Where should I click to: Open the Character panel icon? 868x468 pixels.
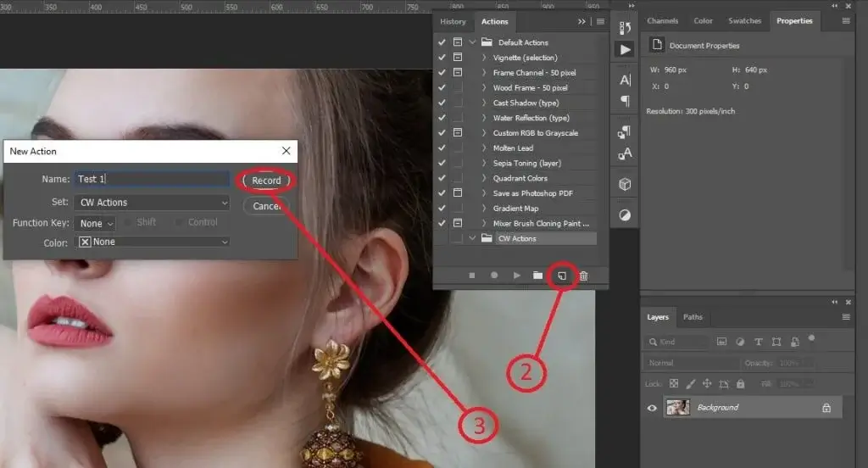625,80
